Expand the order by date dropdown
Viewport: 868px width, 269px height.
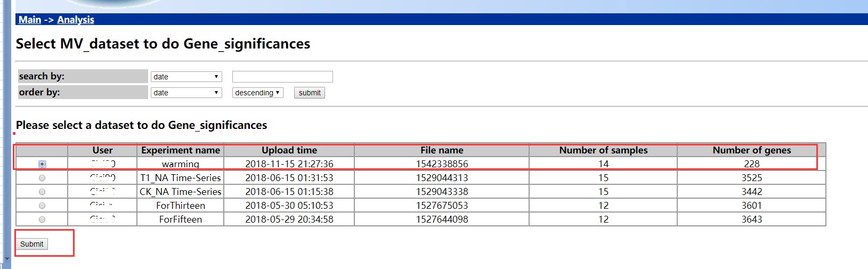(x=186, y=93)
